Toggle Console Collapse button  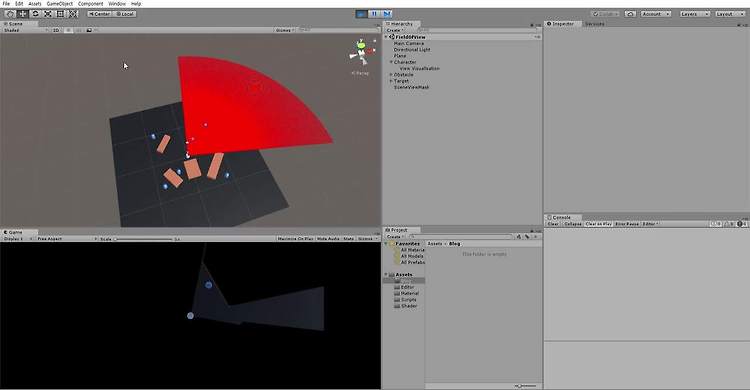click(x=573, y=223)
